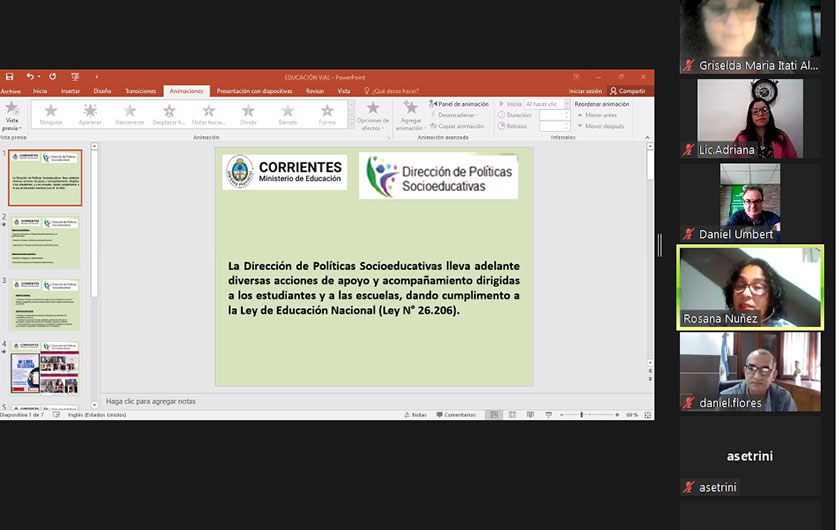Screen dimensions: 840x530
Task: Open the Inicio 'Al hacer clic' combo box
Action: pyautogui.click(x=547, y=104)
